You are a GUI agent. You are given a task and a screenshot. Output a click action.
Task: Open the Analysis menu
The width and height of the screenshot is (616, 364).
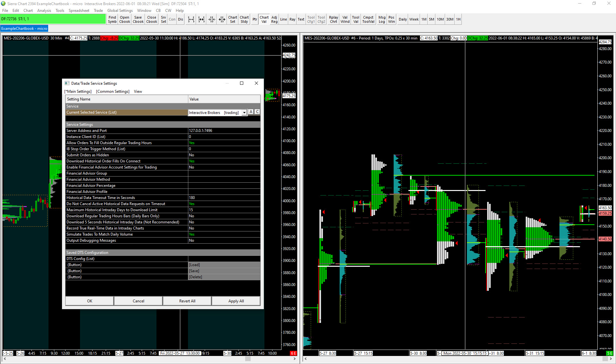coord(44,11)
